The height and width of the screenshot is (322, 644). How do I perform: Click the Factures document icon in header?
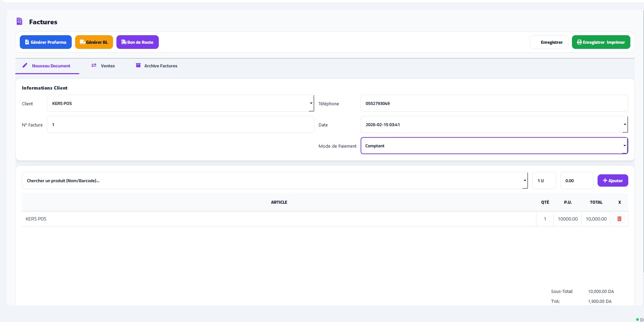pos(19,22)
